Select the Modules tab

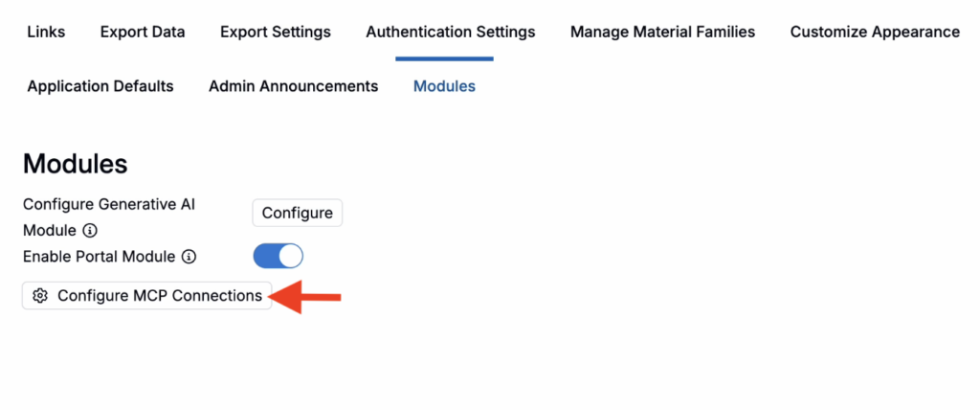tap(444, 86)
